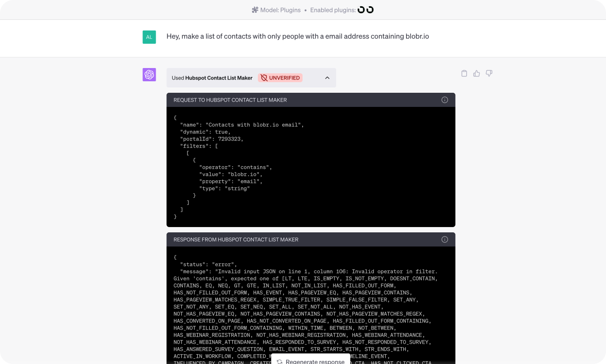This screenshot has width=606, height=364.
Task: Click the 'Model: Plugins' label
Action: (280, 10)
